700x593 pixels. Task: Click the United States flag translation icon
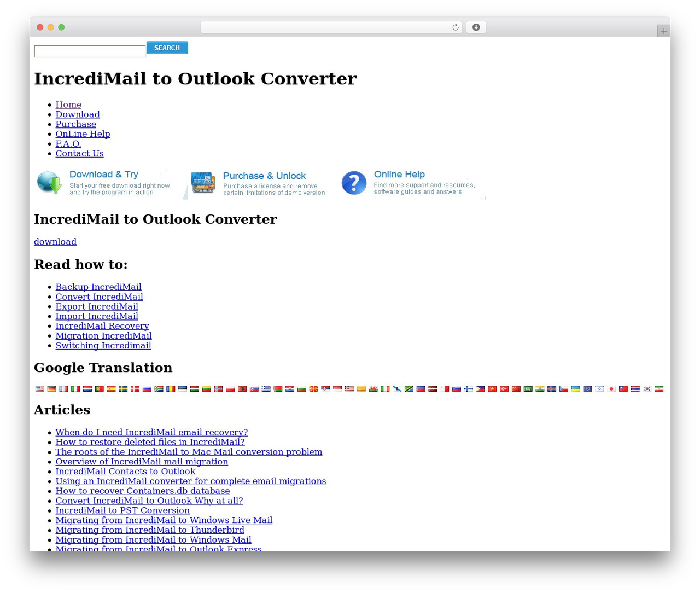40,389
